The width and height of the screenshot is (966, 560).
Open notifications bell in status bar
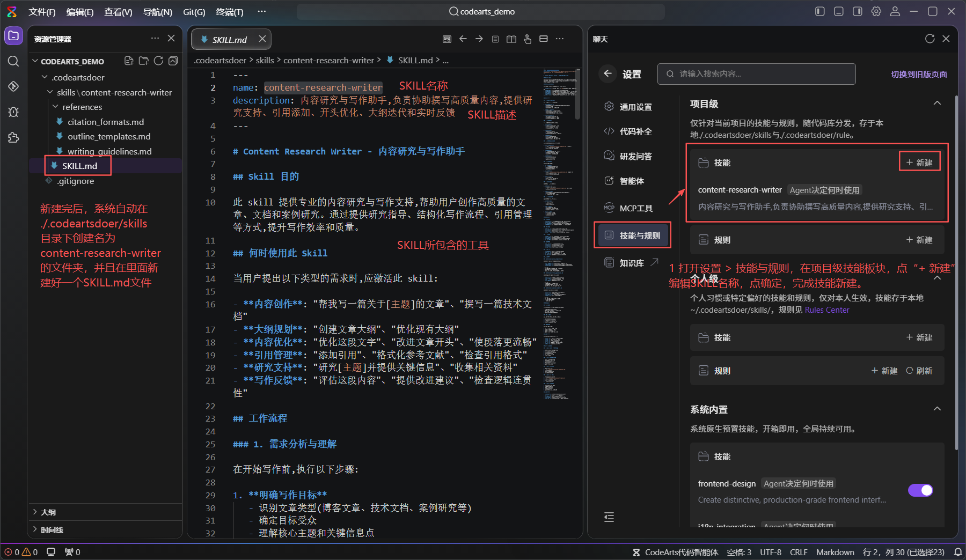[958, 552]
